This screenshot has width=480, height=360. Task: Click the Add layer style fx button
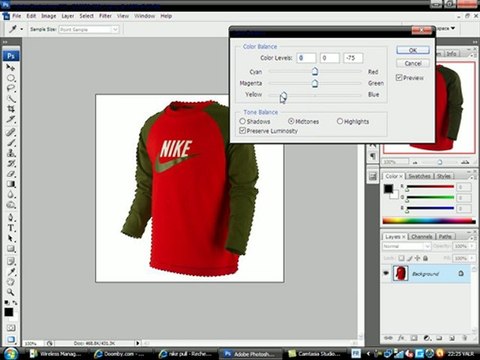(x=401, y=338)
